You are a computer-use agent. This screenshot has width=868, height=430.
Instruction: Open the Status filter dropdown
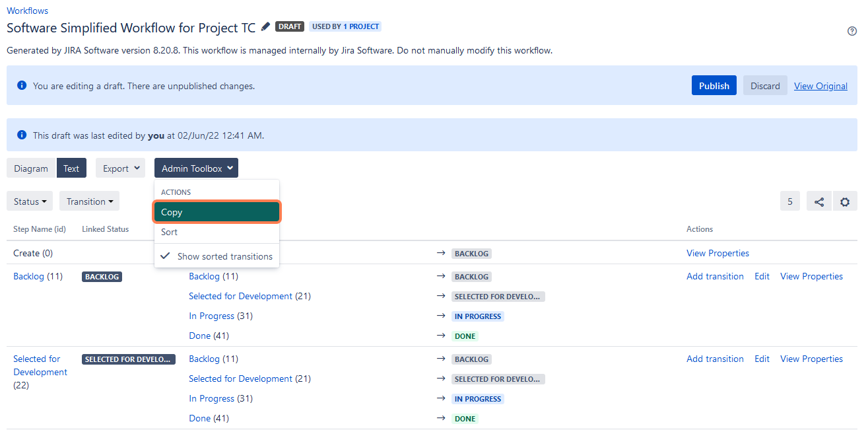[29, 201]
